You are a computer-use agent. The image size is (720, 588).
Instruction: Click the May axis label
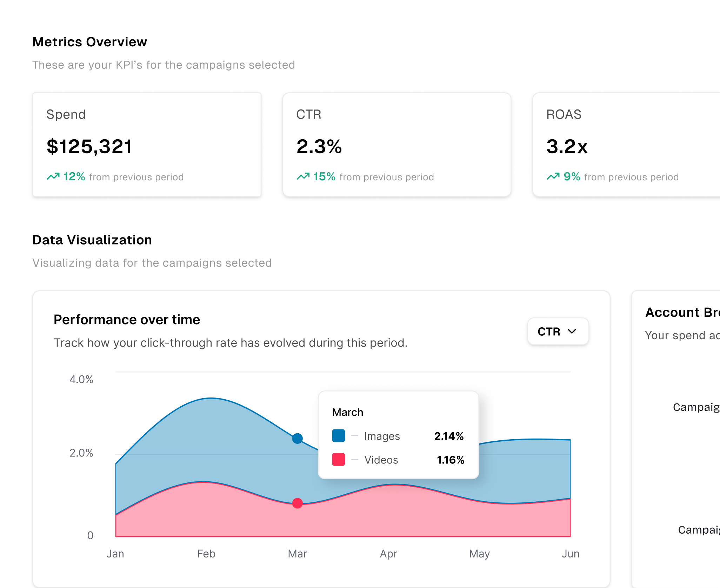(x=480, y=554)
